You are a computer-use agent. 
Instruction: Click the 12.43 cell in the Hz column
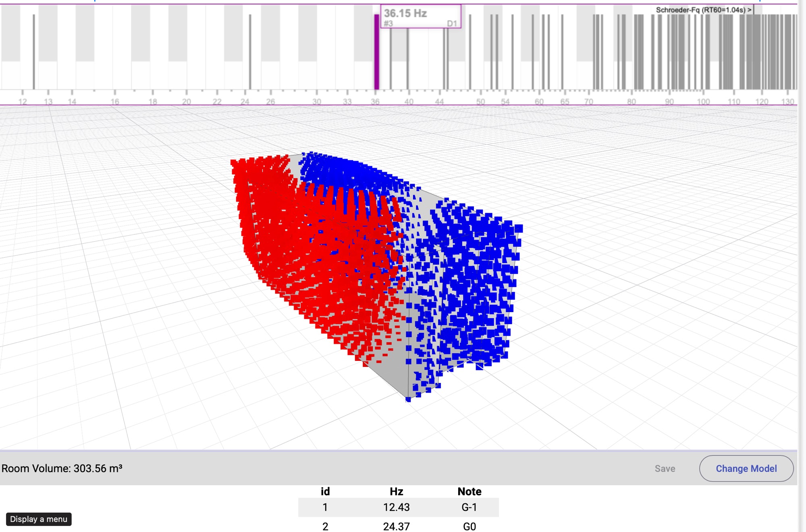pos(397,507)
